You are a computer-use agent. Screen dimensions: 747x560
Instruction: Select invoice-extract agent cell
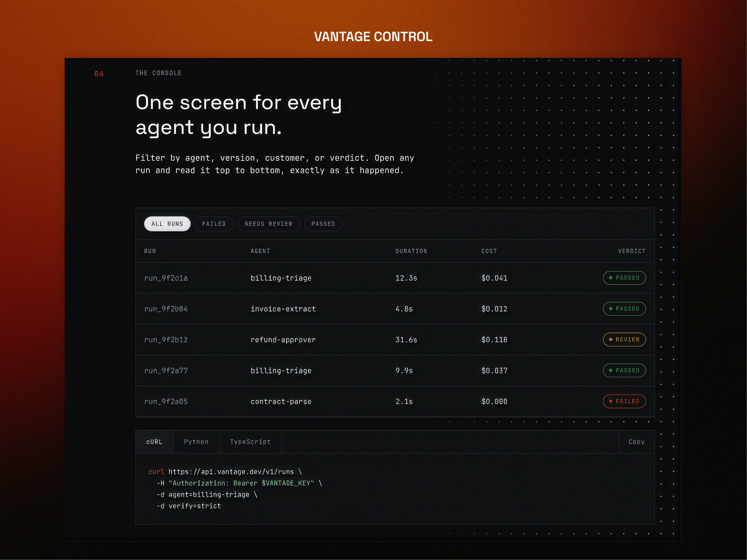tap(283, 309)
